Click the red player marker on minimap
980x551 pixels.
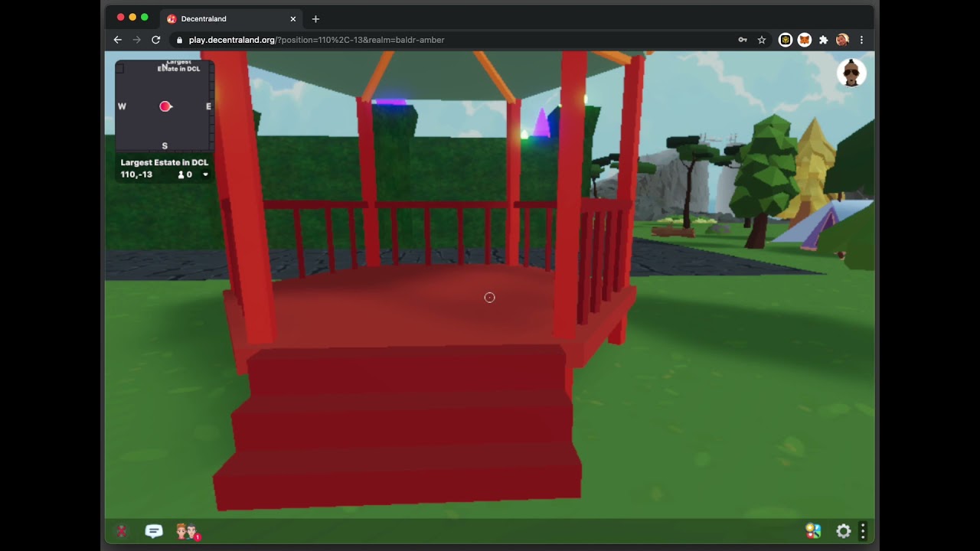tap(165, 106)
